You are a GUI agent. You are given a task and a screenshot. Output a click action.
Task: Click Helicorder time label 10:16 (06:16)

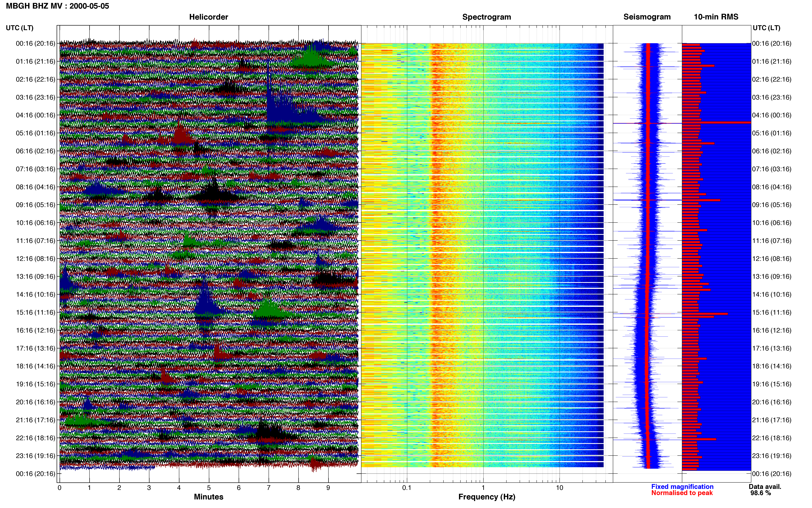(x=35, y=223)
